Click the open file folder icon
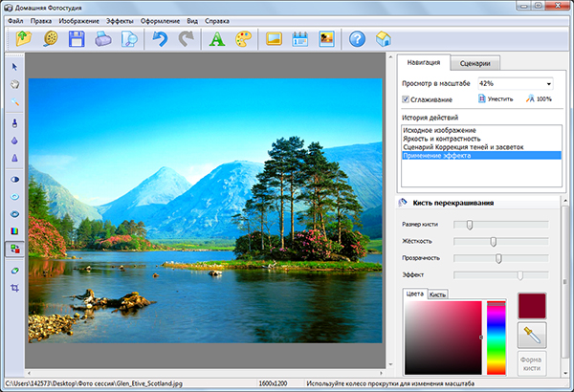The image size is (574, 392). pyautogui.click(x=23, y=39)
